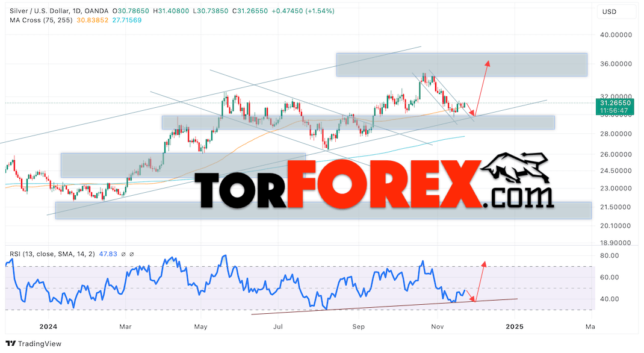Viewport: 644px width, 353px height.
Task: Click the TradingView logo icon
Action: coord(11,344)
